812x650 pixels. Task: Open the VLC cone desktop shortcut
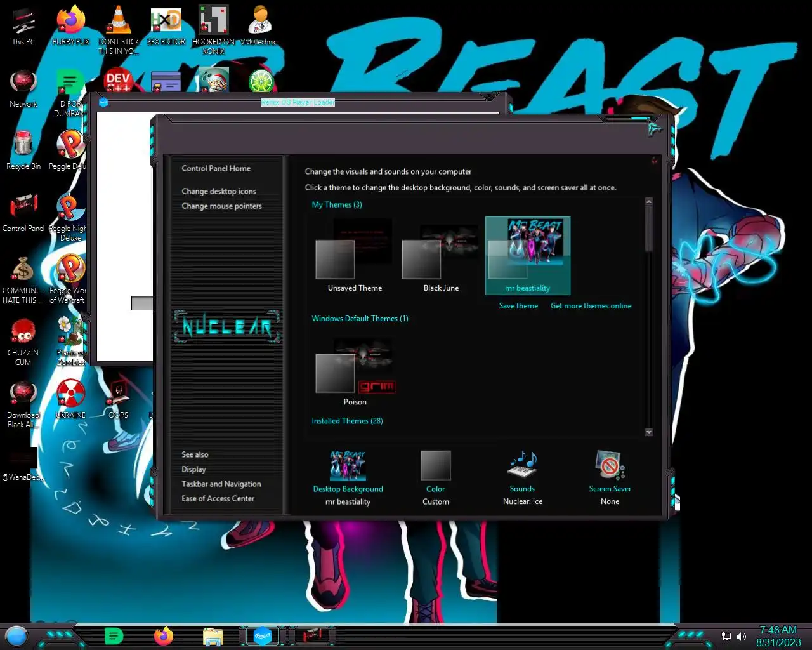119,30
